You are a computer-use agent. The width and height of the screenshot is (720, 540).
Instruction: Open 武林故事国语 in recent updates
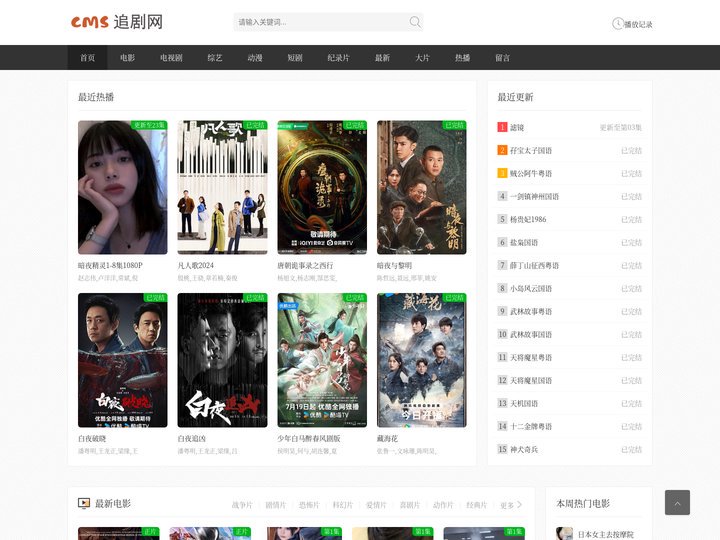click(x=531, y=334)
